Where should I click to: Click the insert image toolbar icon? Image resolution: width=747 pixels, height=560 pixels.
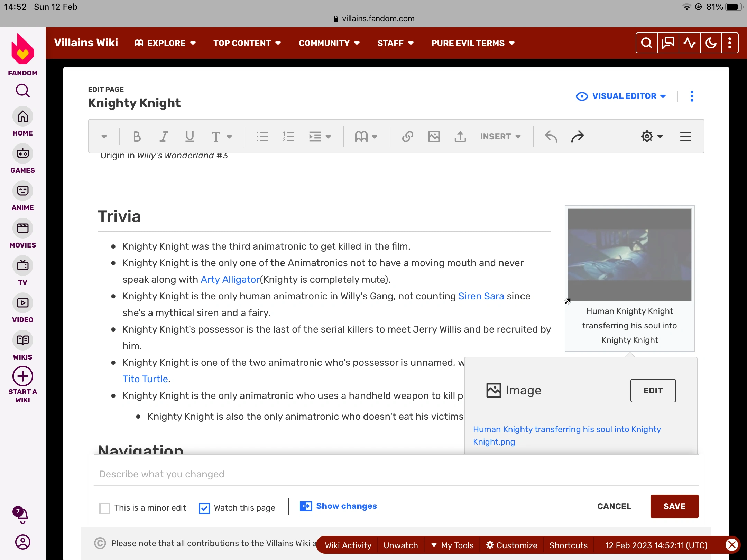(434, 137)
